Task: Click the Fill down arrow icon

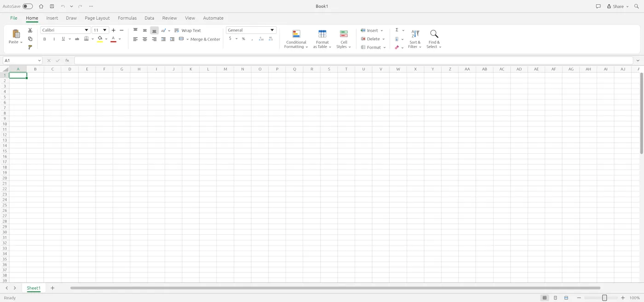Action: (397, 39)
